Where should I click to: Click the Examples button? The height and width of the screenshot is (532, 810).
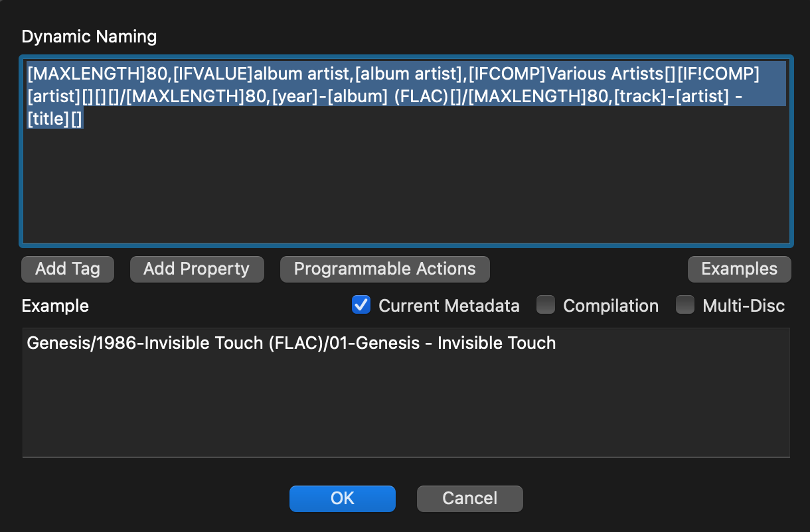coord(739,269)
